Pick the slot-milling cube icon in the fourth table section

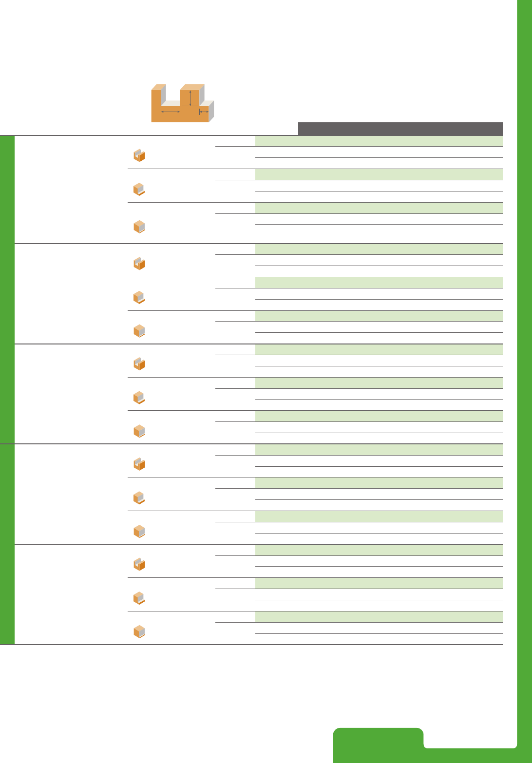139,464
